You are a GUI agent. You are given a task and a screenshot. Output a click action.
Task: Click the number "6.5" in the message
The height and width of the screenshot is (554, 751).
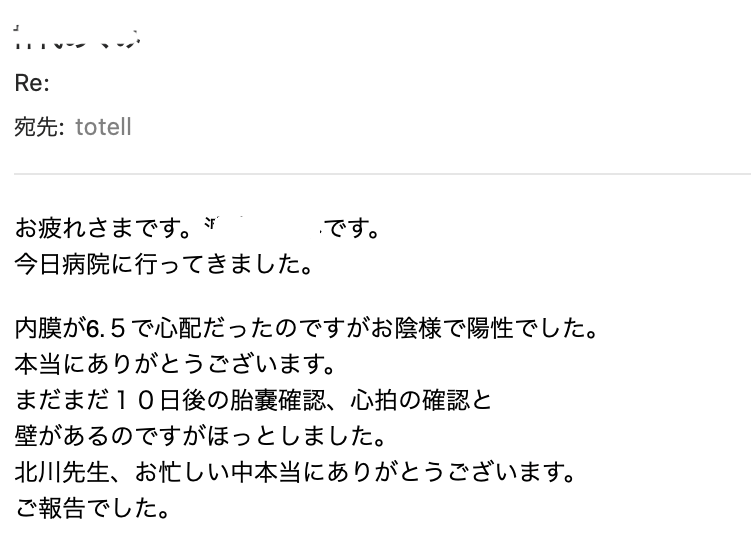point(106,328)
